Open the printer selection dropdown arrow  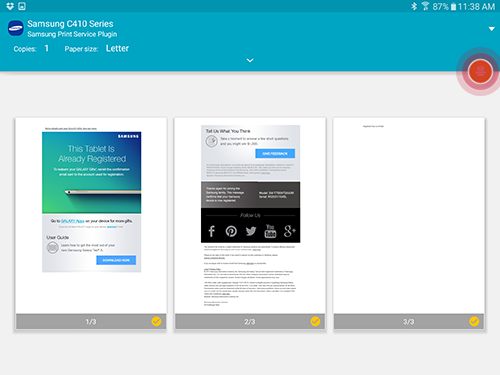(x=491, y=29)
